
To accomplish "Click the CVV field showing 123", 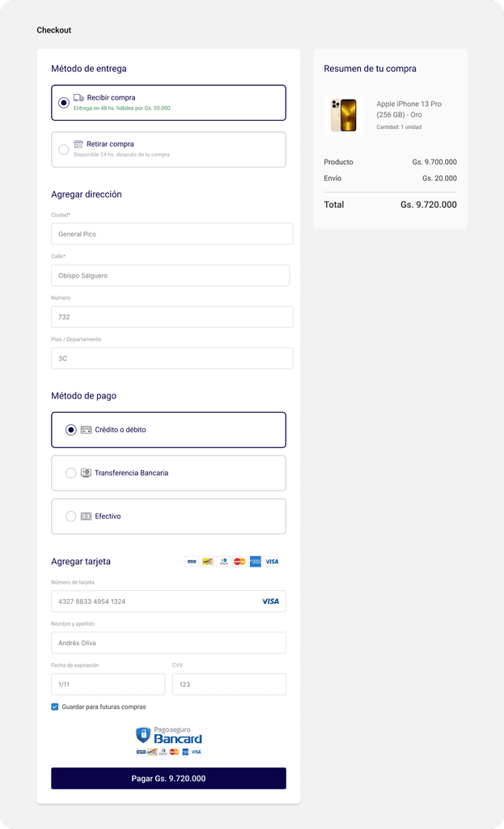I will click(x=229, y=684).
